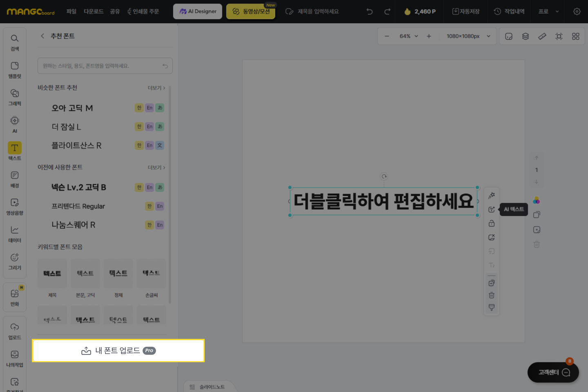Select the 텍스트 text tool in sidebar
Image resolution: width=588 pixels, height=392 pixels.
15,151
